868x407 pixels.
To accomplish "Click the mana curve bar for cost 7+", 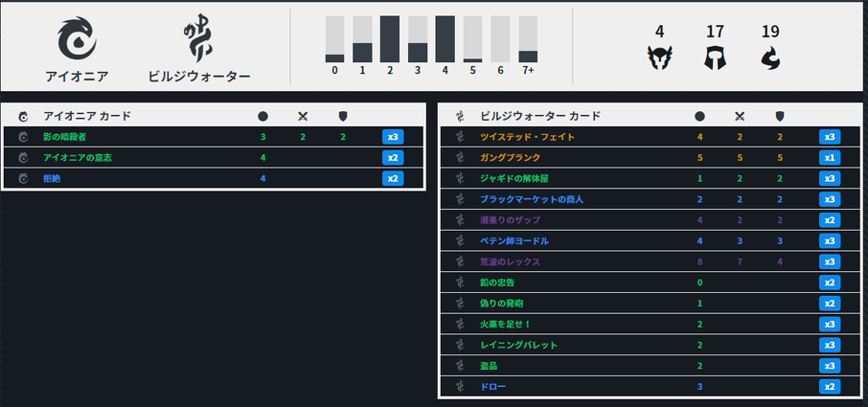I will 528,38.
